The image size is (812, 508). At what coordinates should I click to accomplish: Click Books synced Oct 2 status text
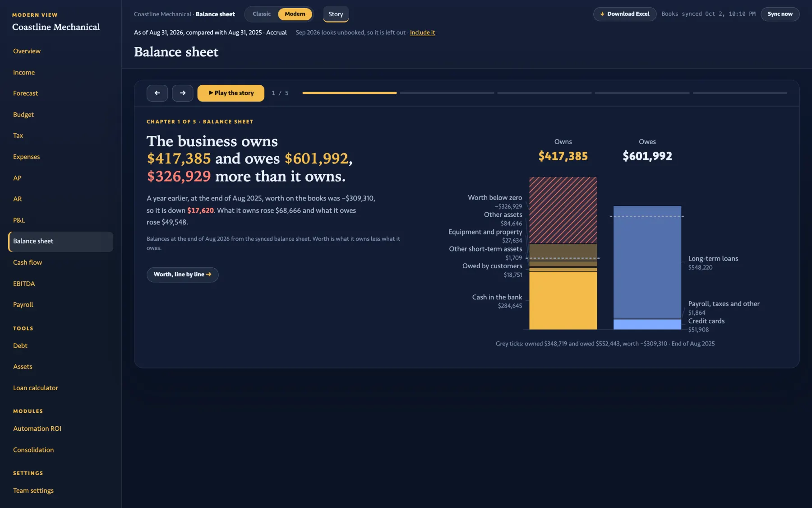pyautogui.click(x=708, y=14)
